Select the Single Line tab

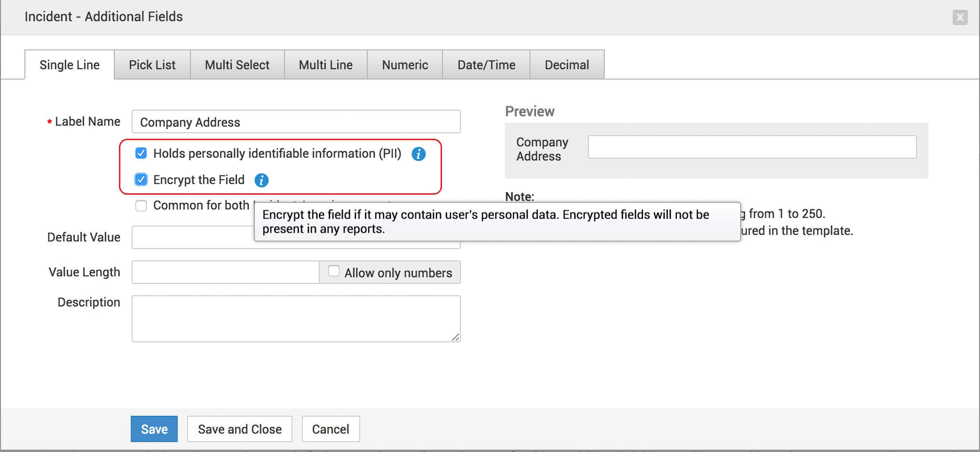click(x=70, y=65)
